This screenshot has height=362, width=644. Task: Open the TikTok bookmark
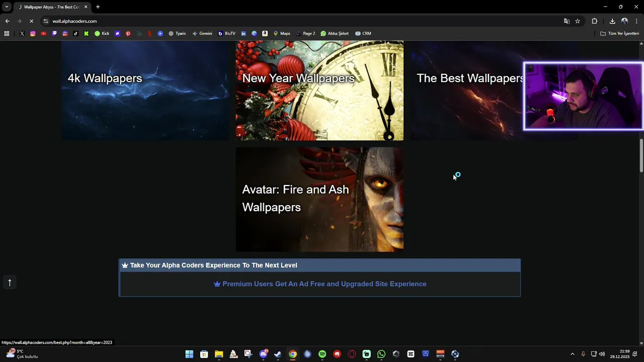(x=75, y=34)
